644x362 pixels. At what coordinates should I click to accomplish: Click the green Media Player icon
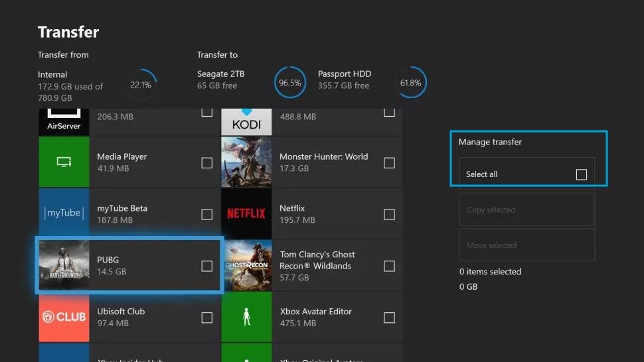click(x=64, y=162)
